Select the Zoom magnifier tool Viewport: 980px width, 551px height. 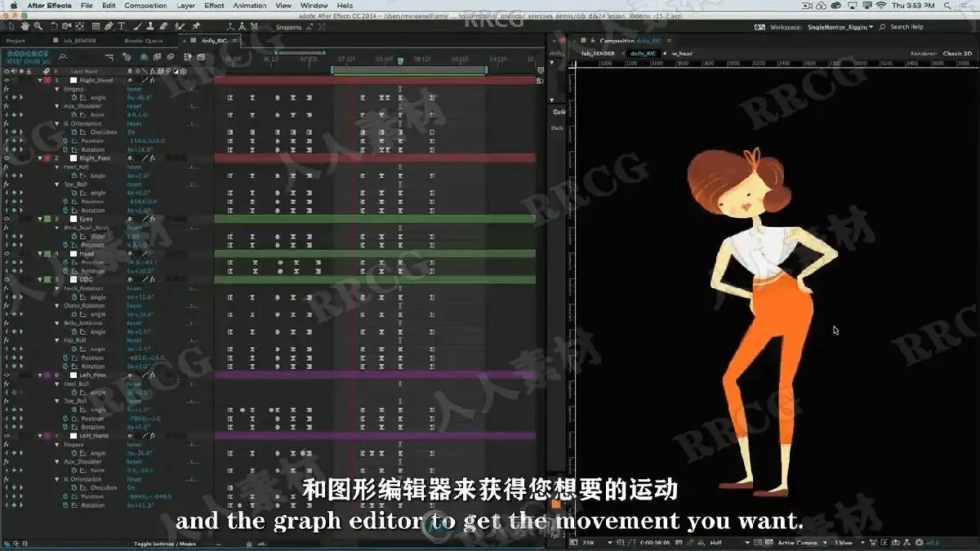click(x=38, y=27)
